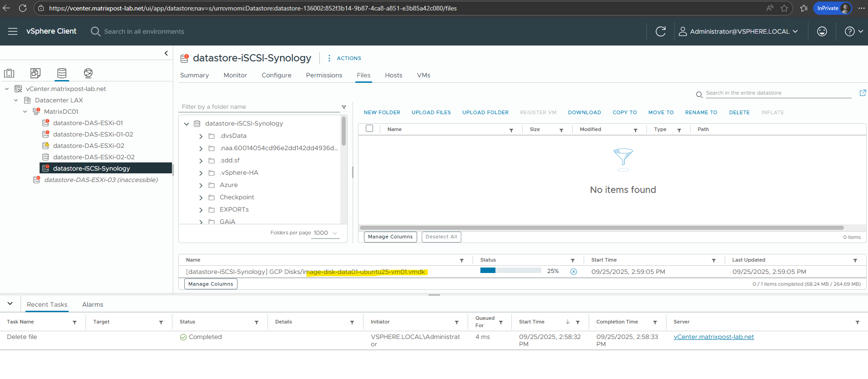Collapse the MatrixDC01 tree node
The width and height of the screenshot is (868, 379).
25,111
